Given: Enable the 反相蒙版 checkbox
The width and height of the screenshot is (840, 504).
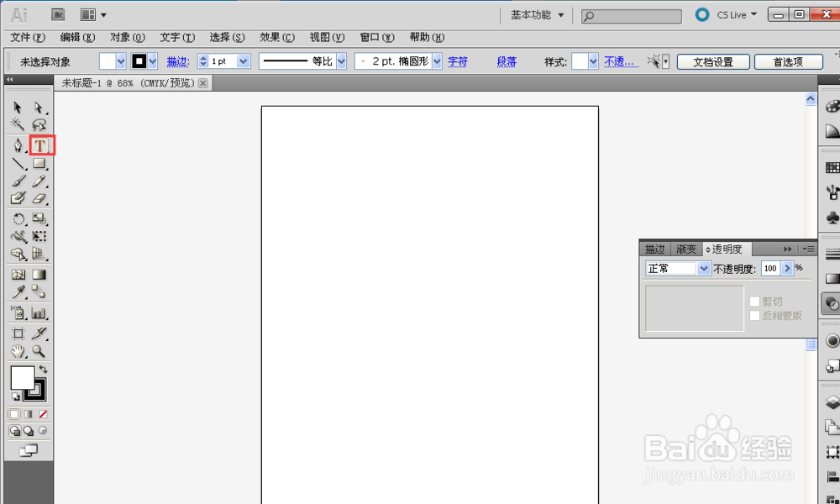Looking at the screenshot, I should (754, 315).
